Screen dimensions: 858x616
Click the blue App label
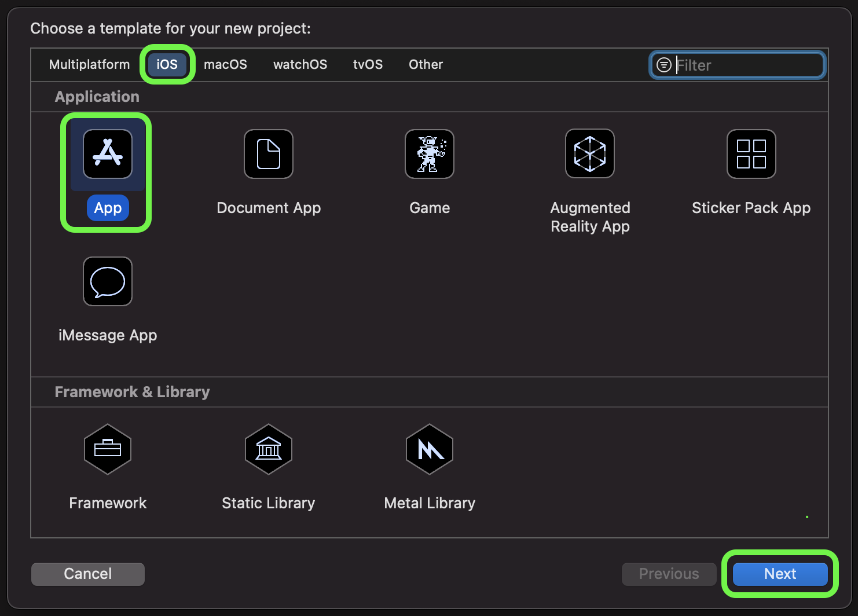[x=108, y=208]
